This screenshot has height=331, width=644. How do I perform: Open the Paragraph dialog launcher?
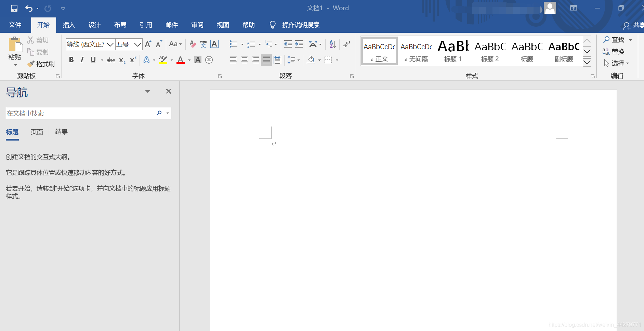(x=352, y=76)
